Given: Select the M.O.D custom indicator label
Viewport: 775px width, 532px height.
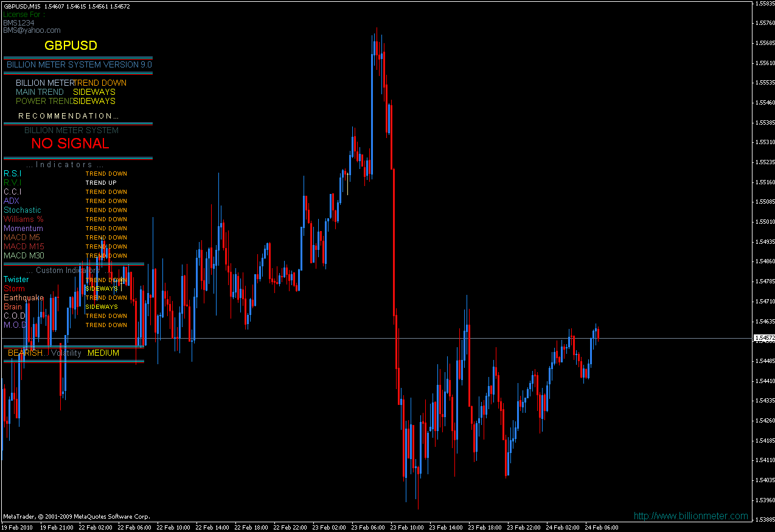Looking at the screenshot, I should [15, 325].
